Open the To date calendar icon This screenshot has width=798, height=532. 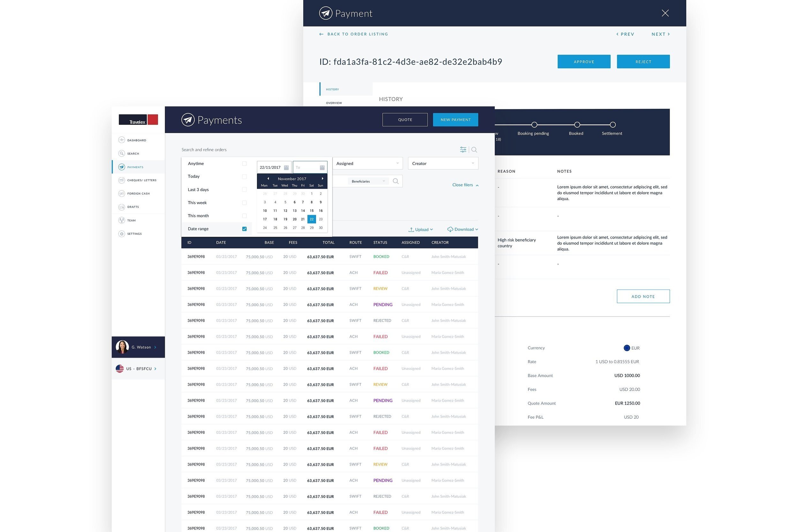click(322, 168)
